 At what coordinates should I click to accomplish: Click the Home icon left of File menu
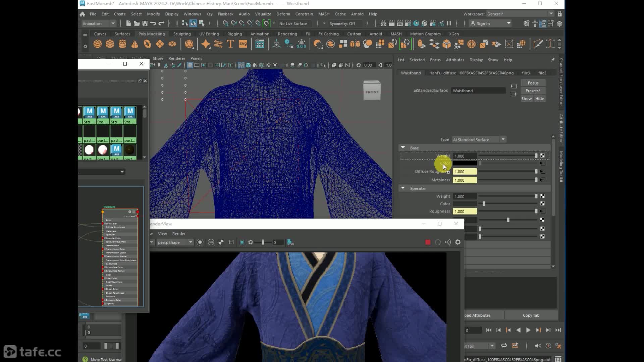pyautogui.click(x=83, y=14)
